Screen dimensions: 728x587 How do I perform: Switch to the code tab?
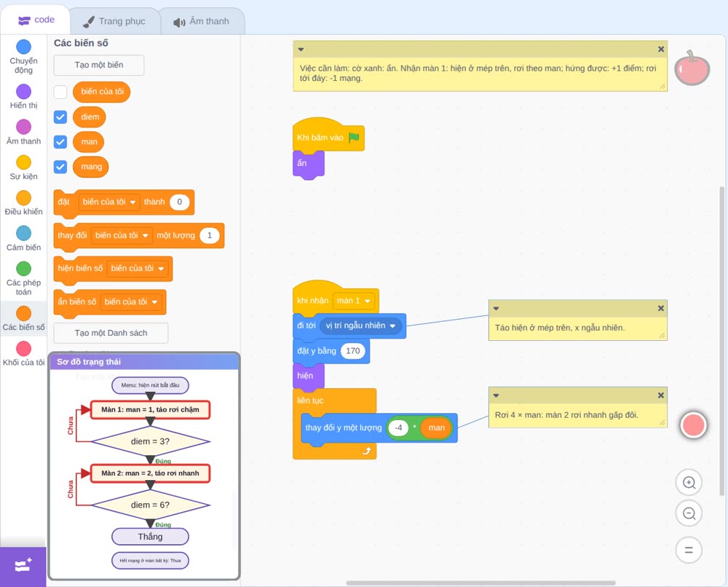[36, 20]
